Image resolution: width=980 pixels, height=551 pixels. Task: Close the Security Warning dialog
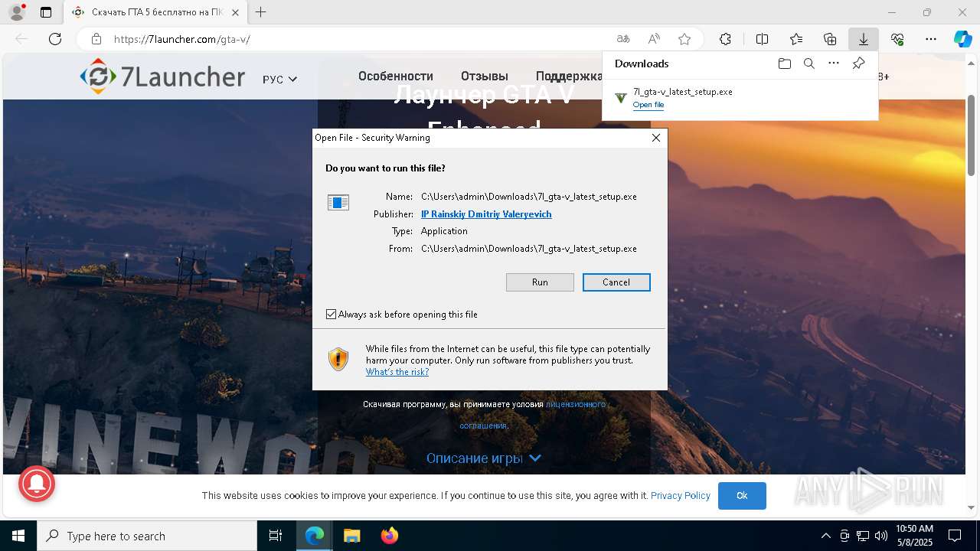coord(655,138)
